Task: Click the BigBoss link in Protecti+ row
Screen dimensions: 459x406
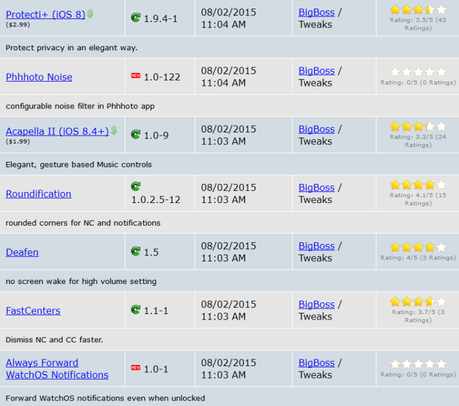Action: pos(316,12)
